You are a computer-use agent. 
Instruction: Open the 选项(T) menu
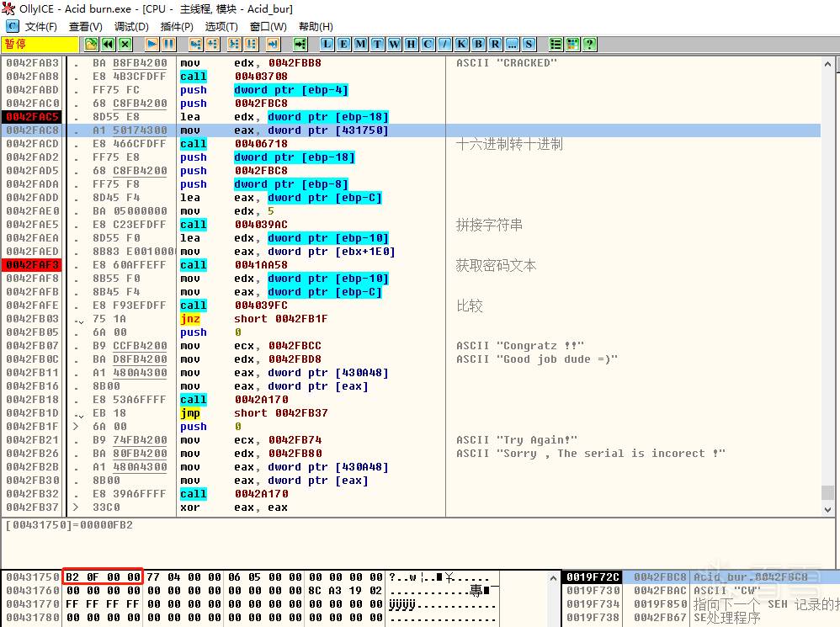coord(221,27)
